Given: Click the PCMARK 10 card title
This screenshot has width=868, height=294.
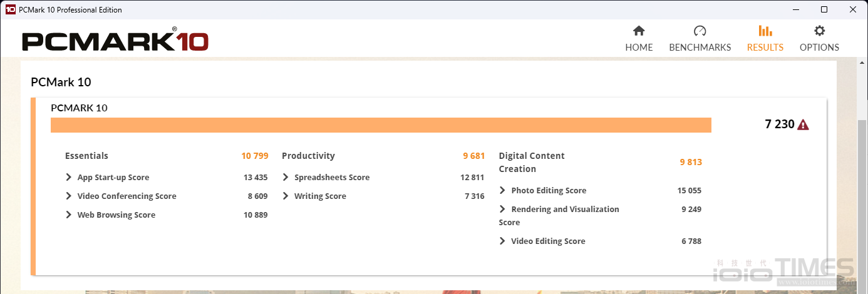Looking at the screenshot, I should tap(79, 108).
